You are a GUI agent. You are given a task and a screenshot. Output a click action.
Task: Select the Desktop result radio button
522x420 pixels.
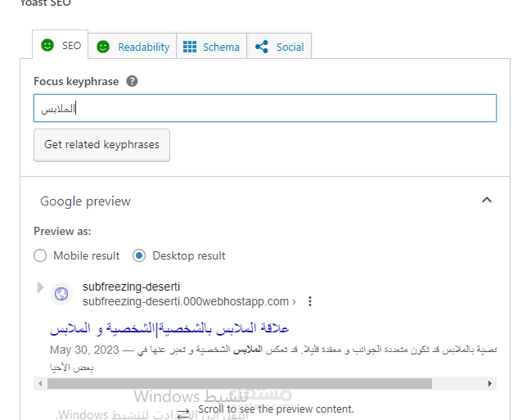[x=139, y=255]
